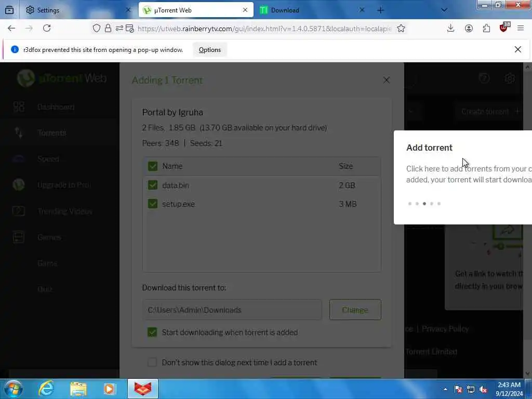Open Windows Explorer folder from taskbar
This screenshot has width=532, height=399.
(78, 389)
